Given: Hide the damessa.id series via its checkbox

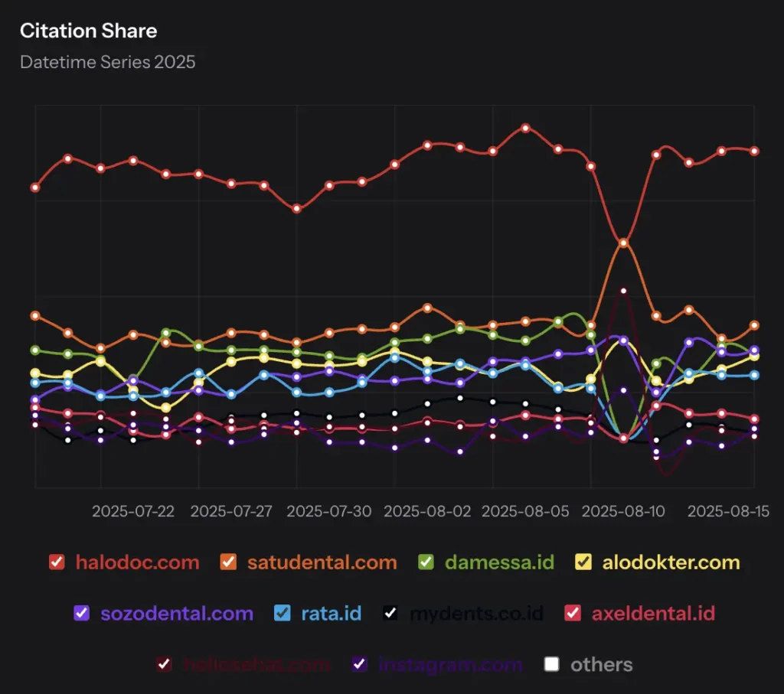Looking at the screenshot, I should click(426, 562).
